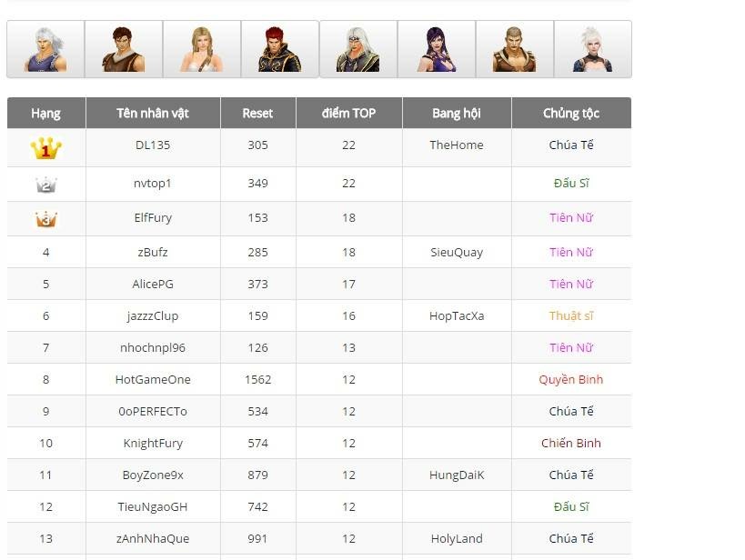
Task: Click the Chủng tộc column header
Action: (x=571, y=114)
